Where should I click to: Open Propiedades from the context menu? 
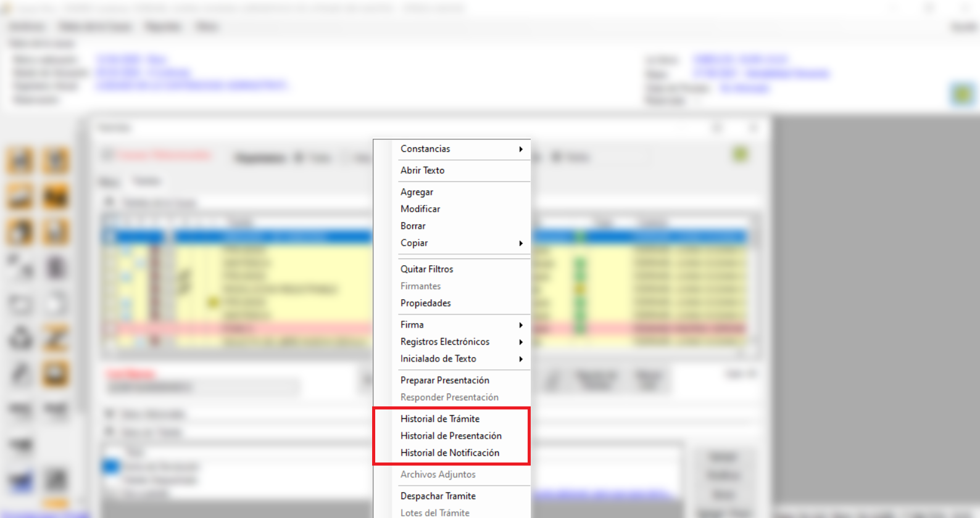click(425, 303)
